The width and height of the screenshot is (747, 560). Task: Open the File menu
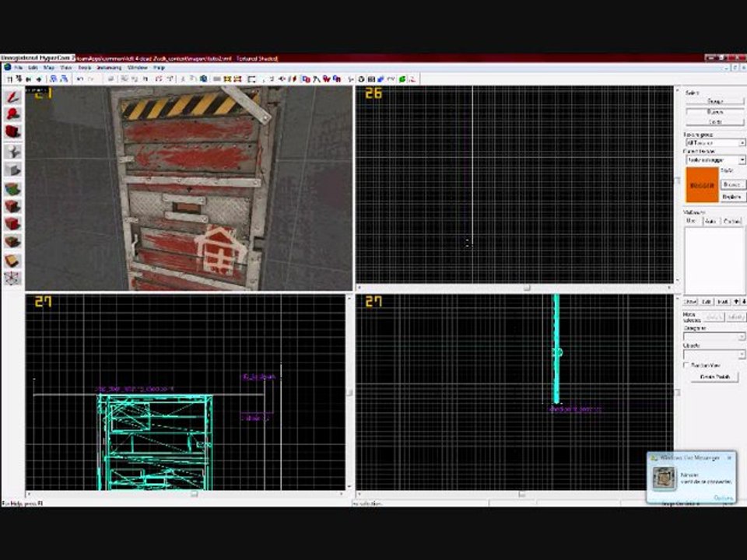point(18,68)
